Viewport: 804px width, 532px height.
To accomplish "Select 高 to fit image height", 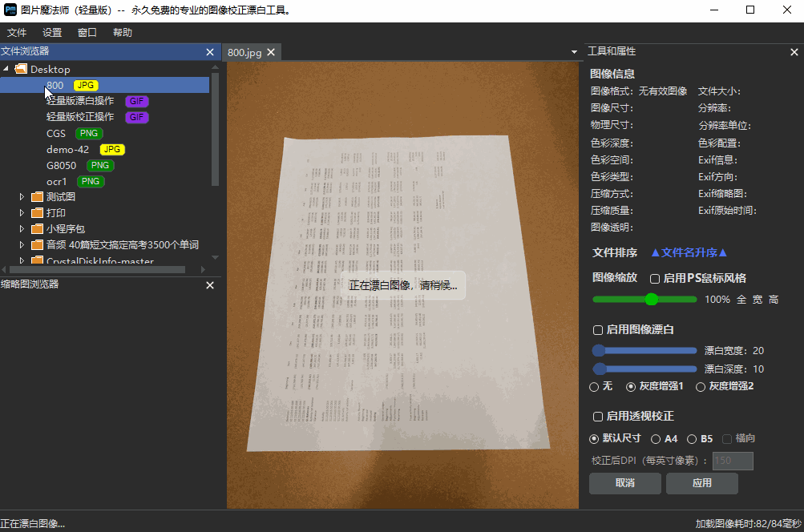I will 773,299.
